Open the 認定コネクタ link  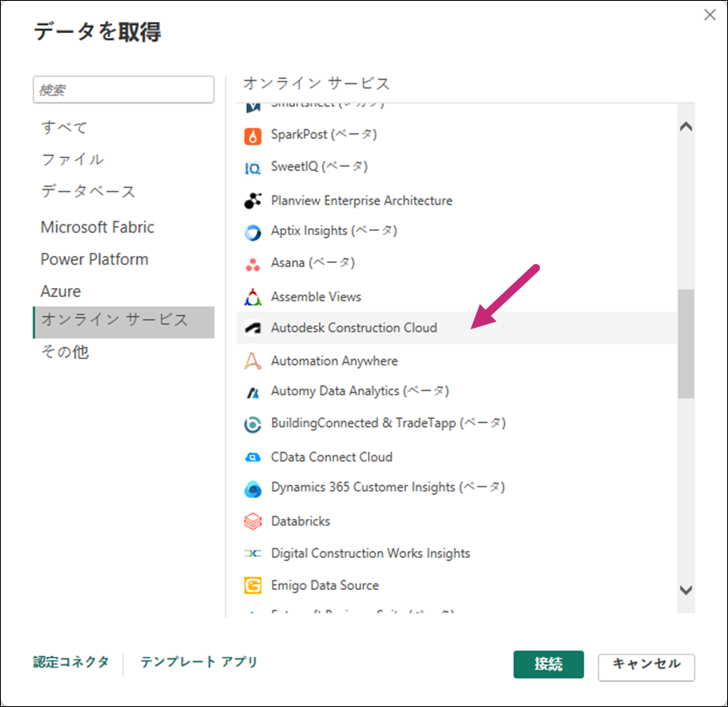(x=71, y=662)
